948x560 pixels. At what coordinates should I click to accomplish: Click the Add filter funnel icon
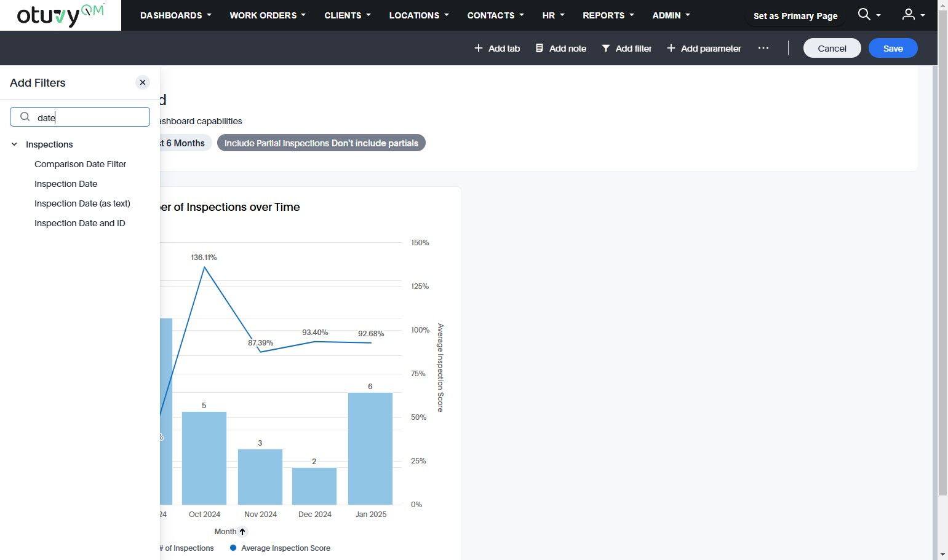click(x=606, y=48)
